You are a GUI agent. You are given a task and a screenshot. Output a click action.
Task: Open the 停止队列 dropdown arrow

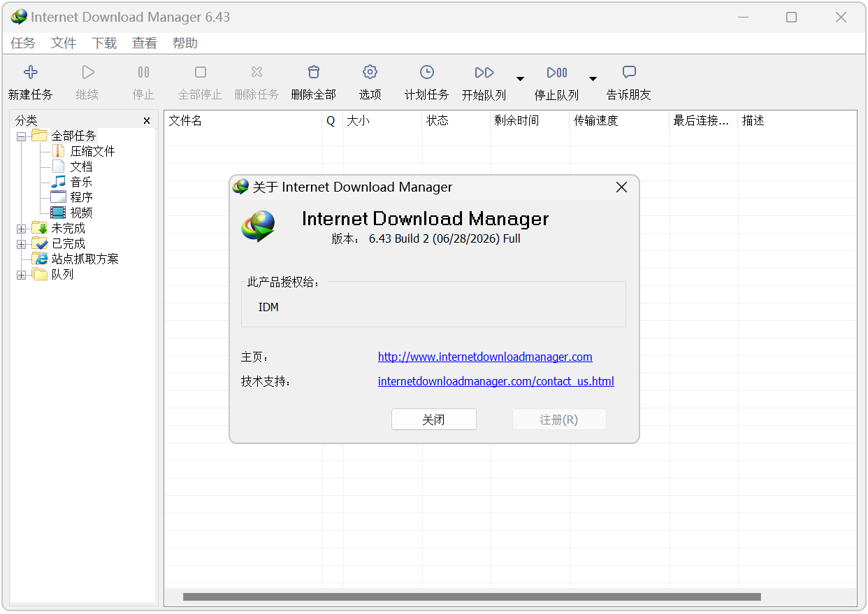[x=593, y=78]
